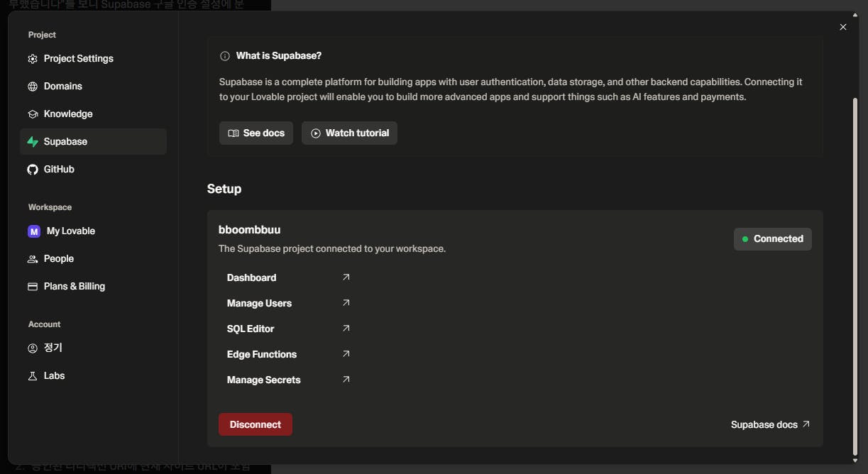Click the See docs button

tap(256, 133)
